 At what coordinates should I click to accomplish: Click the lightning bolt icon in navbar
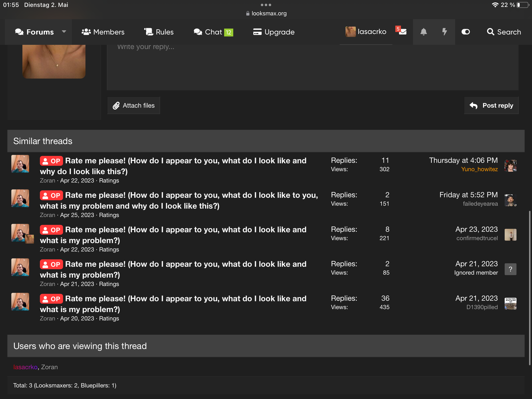coord(445,32)
